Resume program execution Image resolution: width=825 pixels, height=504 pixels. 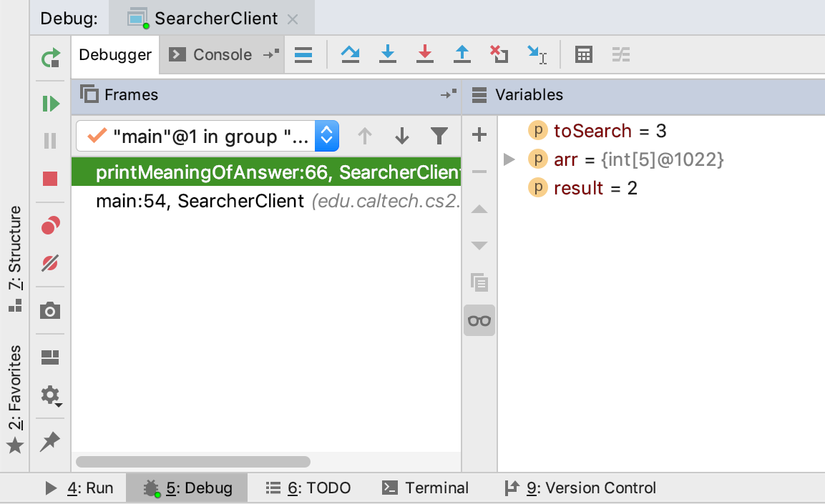click(x=50, y=104)
